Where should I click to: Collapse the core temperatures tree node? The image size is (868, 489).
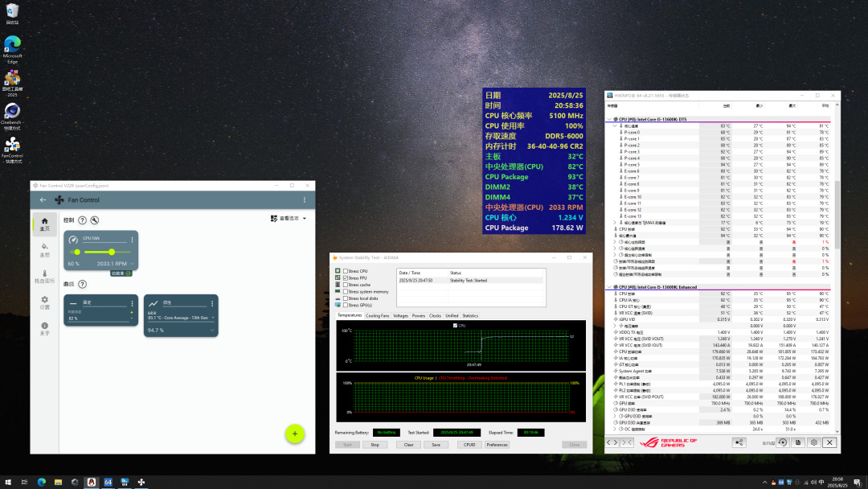[615, 125]
